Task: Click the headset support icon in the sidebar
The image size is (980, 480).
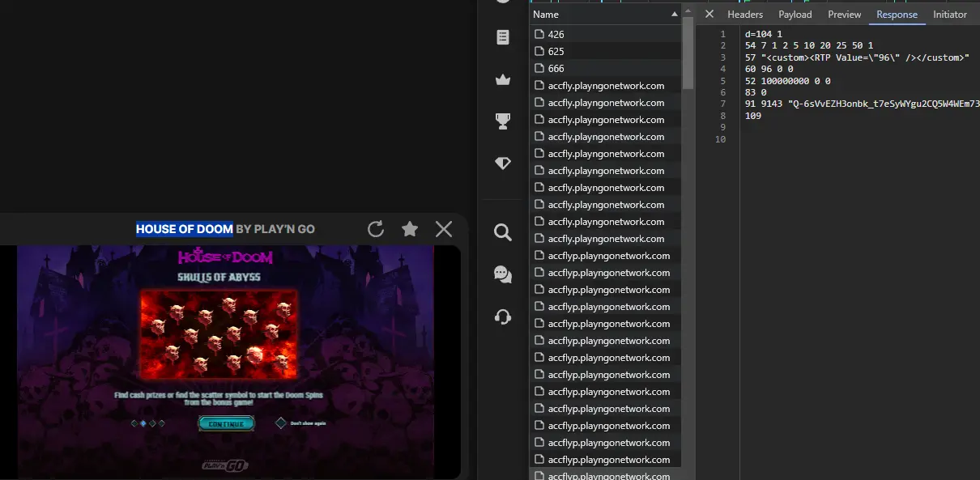Action: click(x=503, y=316)
